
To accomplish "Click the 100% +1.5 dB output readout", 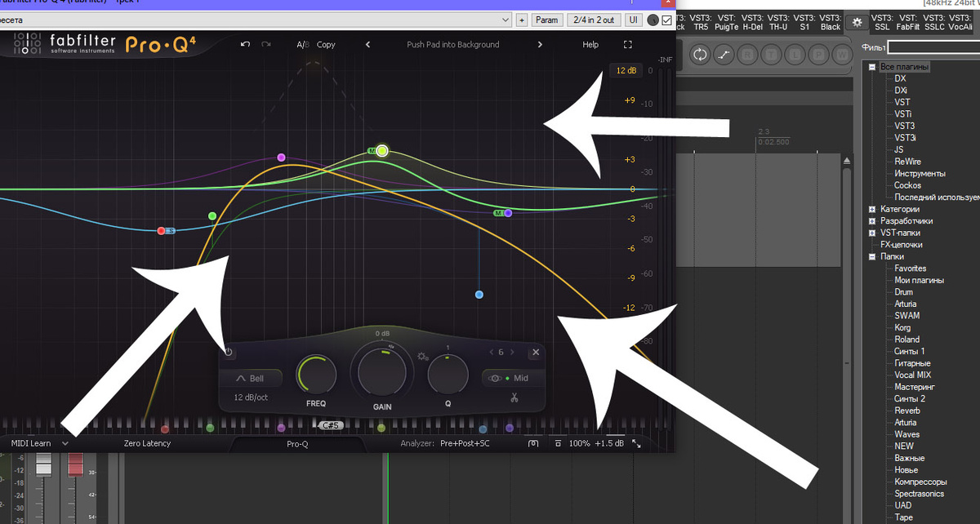I will point(596,443).
